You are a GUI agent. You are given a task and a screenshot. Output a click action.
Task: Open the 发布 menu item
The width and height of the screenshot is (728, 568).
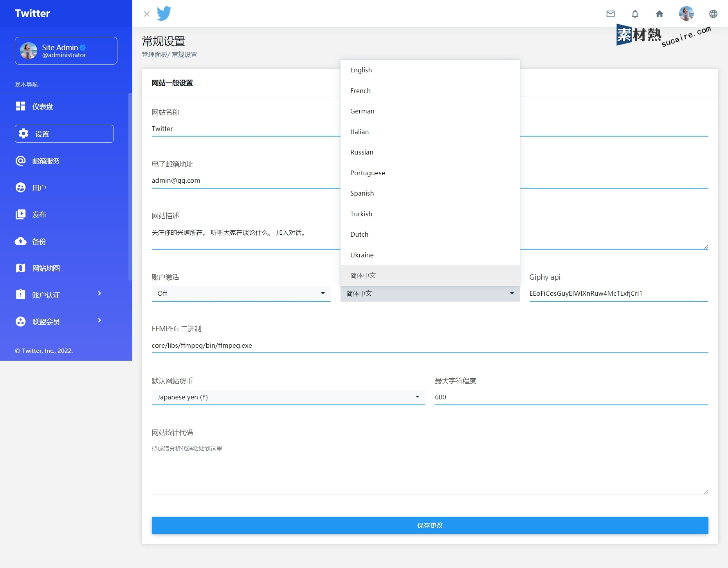(x=64, y=214)
